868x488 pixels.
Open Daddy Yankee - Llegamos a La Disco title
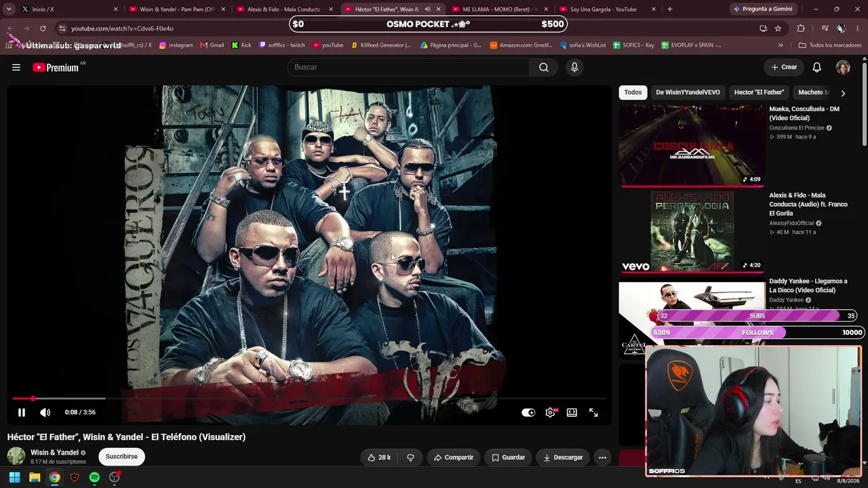pos(808,285)
